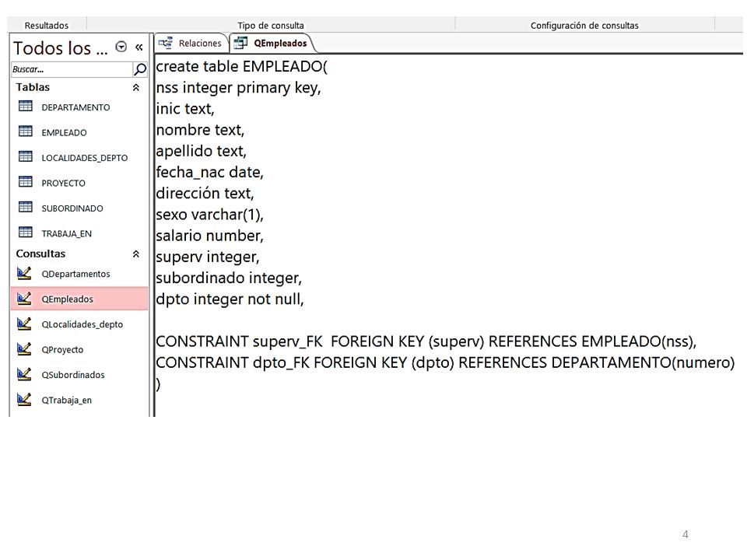Click the 'Todos los ...' pane title
The width and height of the screenshot is (747, 560).
61,48
